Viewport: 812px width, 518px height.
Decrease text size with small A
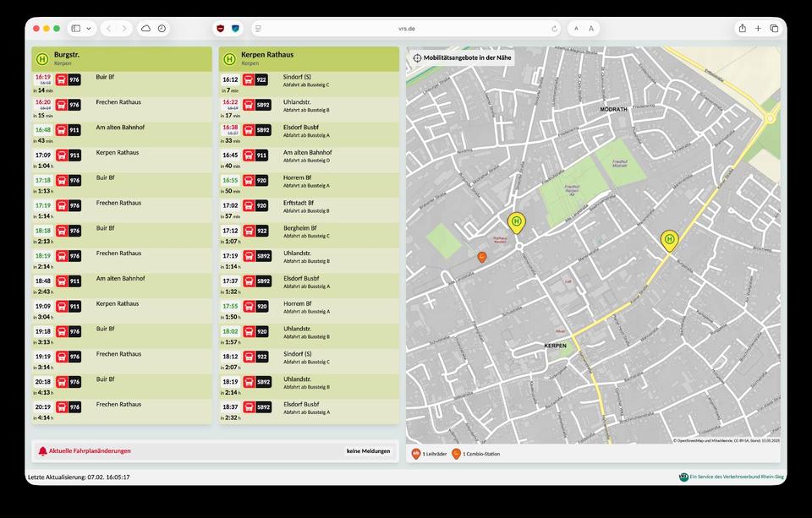[576, 29]
